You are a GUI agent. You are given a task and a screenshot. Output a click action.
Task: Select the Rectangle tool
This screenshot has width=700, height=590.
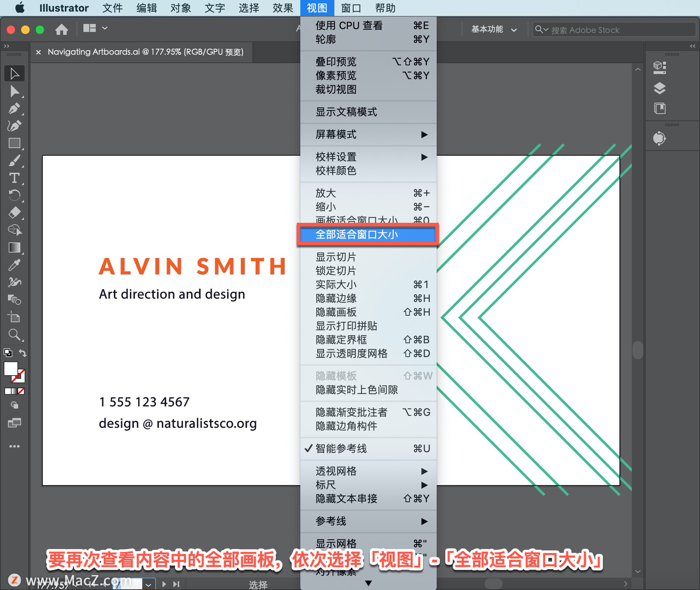tap(15, 143)
